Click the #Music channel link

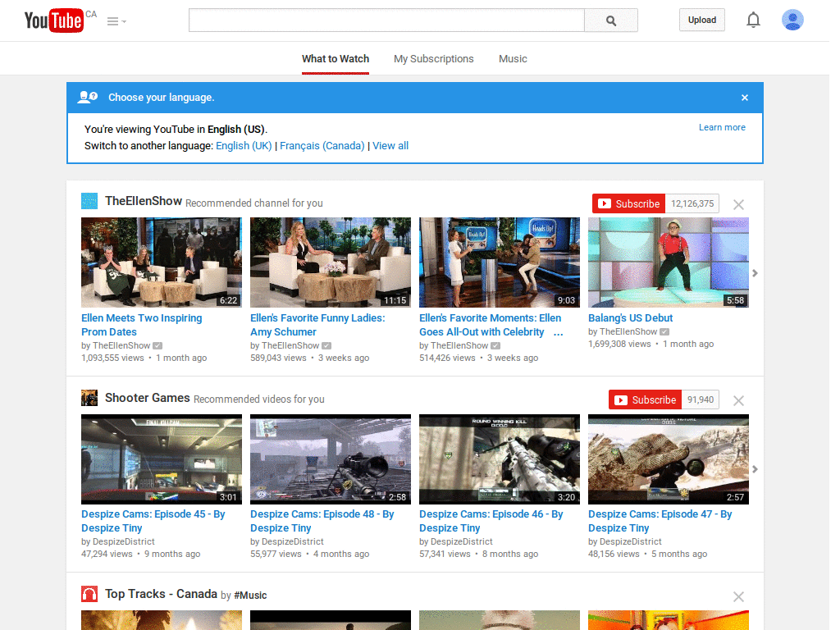coord(250,596)
